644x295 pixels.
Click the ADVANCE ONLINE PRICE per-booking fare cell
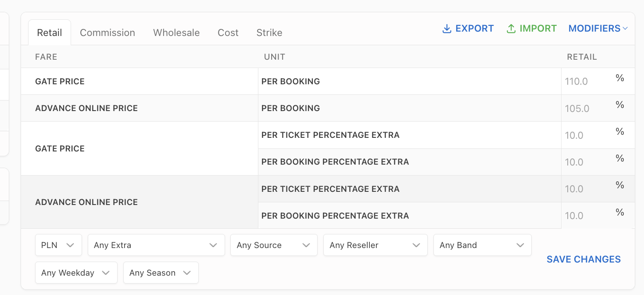140,108
